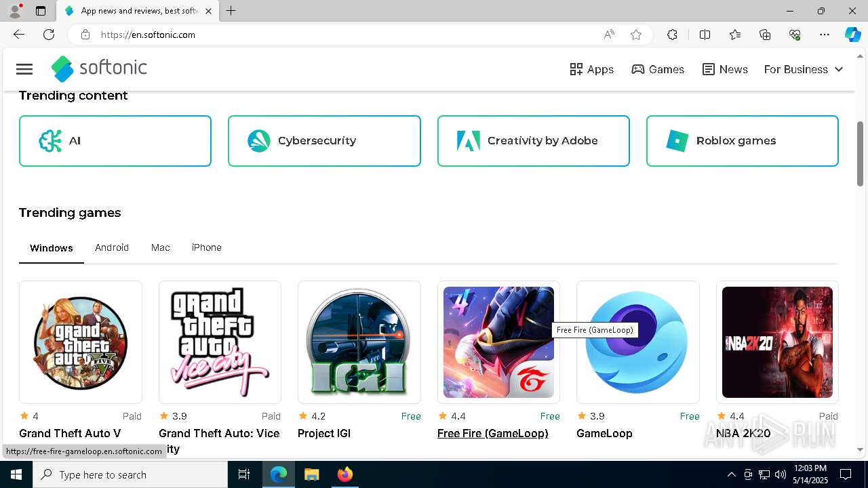Click the Project IGI title link
Viewport: 868px width, 488px height.
click(324, 434)
